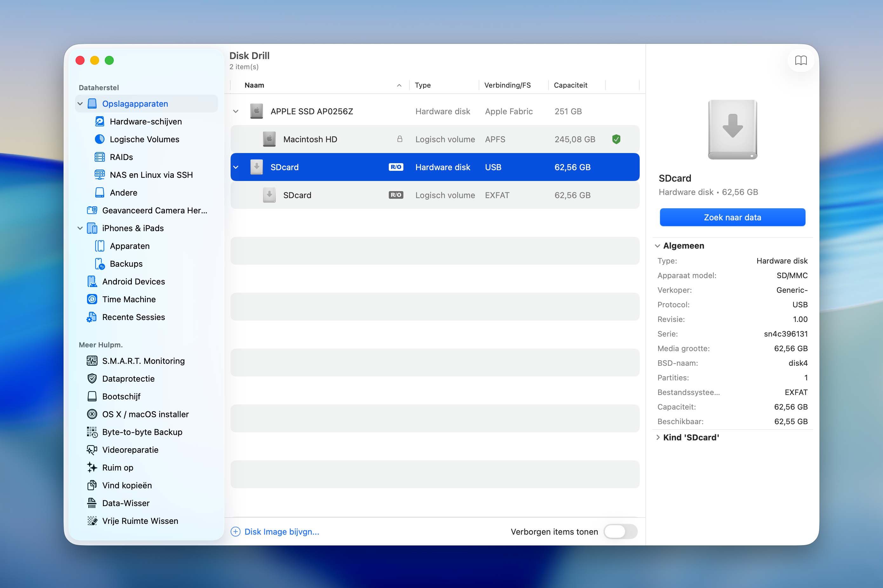The image size is (883, 588).
Task: Select the SDcard EXFAT logical volume row
Action: click(x=435, y=195)
